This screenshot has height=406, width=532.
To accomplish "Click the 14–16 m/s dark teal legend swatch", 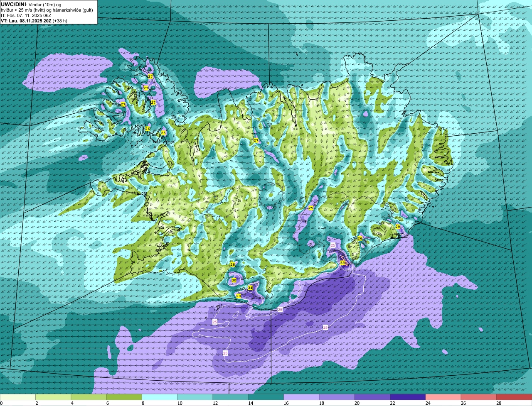I will click(x=266, y=397).
